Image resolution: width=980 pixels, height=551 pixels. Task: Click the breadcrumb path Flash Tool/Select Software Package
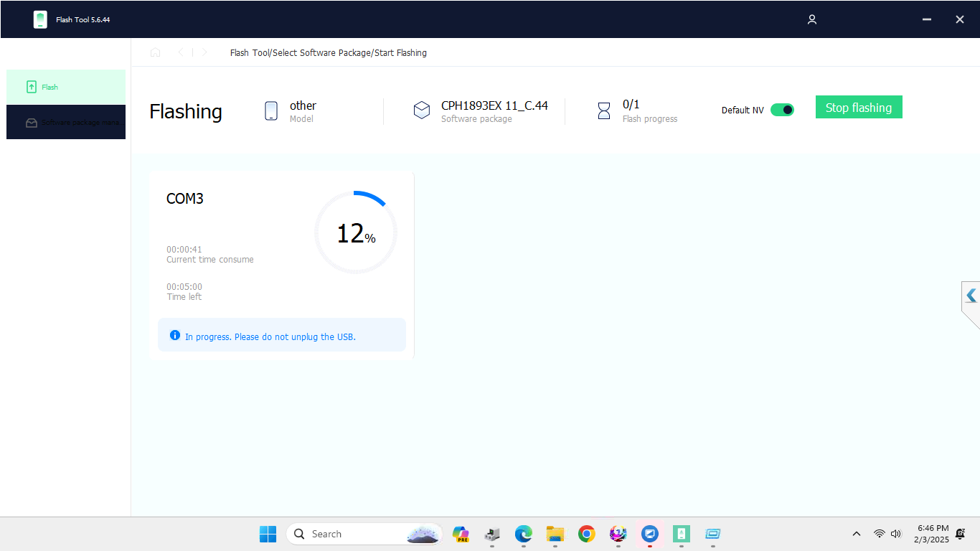coord(300,53)
